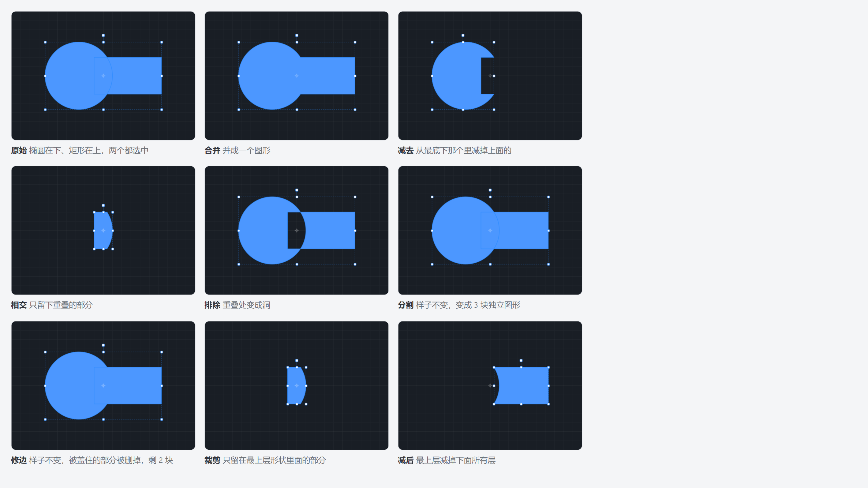Click the 合并 union result thumbnail

click(x=297, y=76)
